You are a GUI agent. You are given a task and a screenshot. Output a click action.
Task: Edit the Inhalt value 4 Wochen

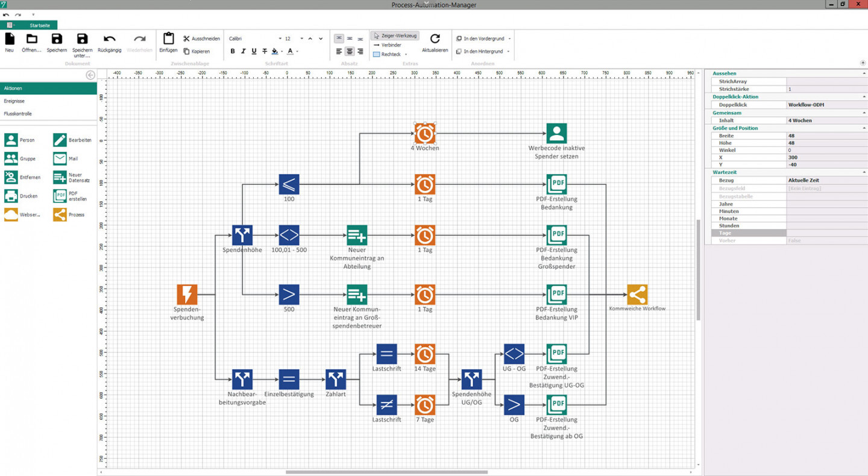tap(827, 121)
